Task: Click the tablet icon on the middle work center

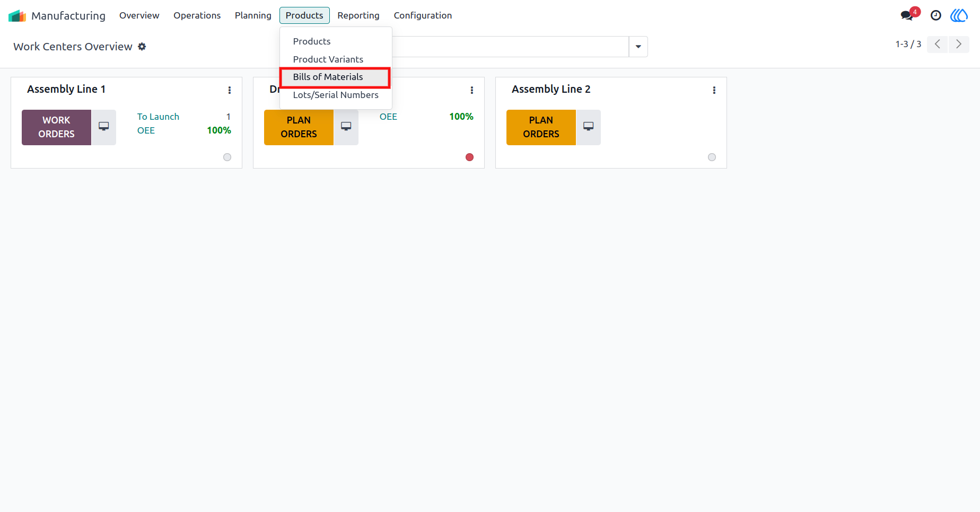Action: [346, 127]
